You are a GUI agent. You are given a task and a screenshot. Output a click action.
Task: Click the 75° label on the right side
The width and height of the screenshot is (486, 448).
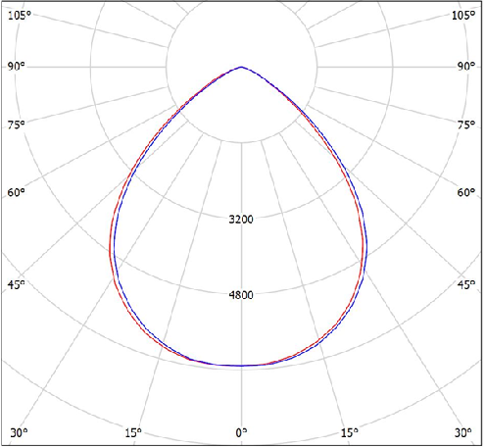coord(466,124)
